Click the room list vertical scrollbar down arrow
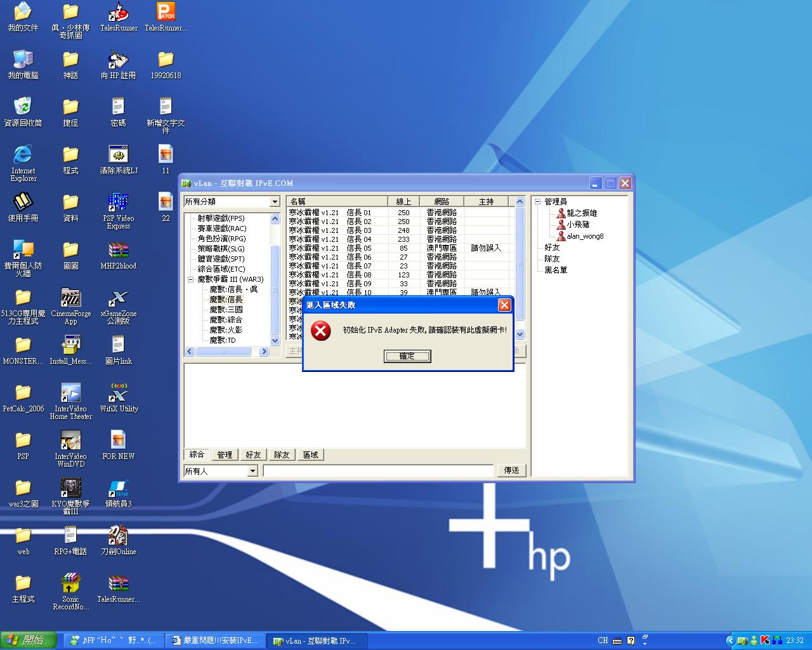 [x=520, y=334]
